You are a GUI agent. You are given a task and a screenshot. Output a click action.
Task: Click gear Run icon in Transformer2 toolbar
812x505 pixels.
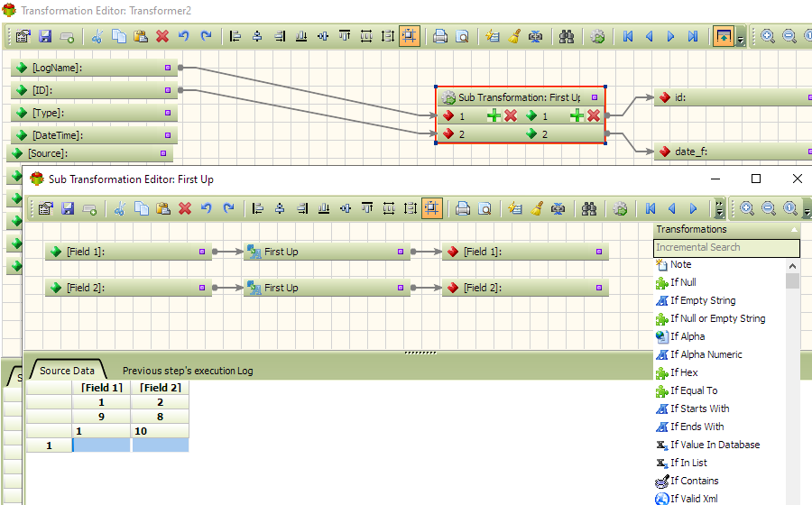[597, 36]
